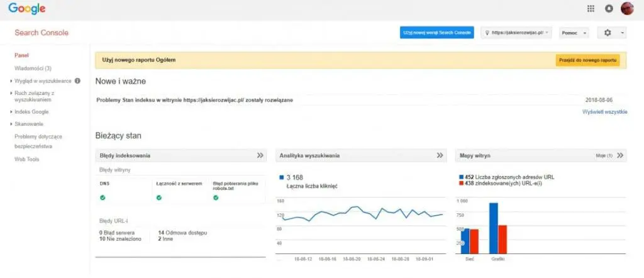Image resolution: width=644 pixels, height=278 pixels.
Task: Select Panel in the sidebar
Action: 21,55
